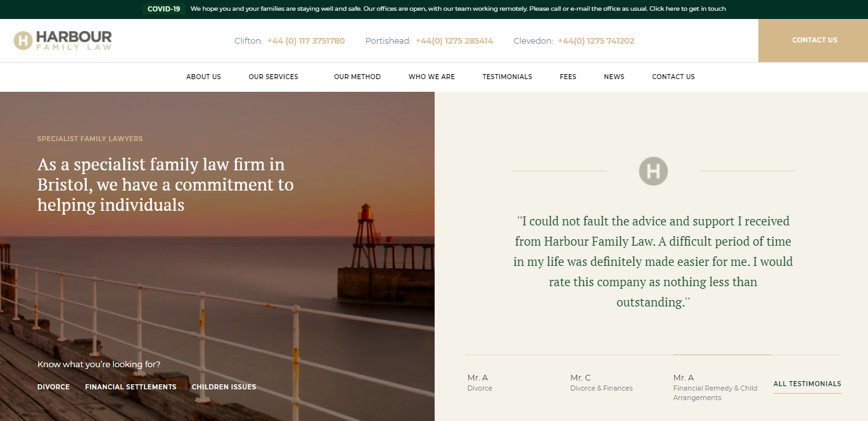Screen dimensions: 868x421
Task: Open the Testimonials menu item
Action: coord(507,77)
